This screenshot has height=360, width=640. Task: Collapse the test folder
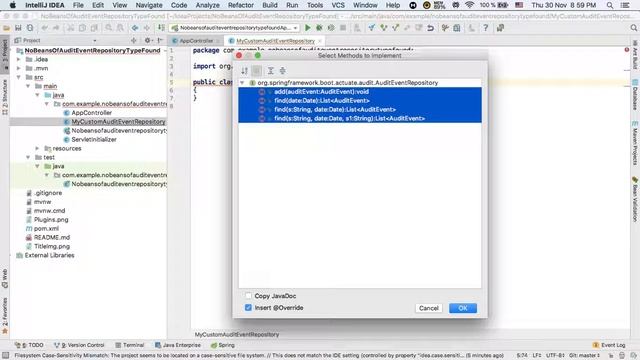coord(28,157)
